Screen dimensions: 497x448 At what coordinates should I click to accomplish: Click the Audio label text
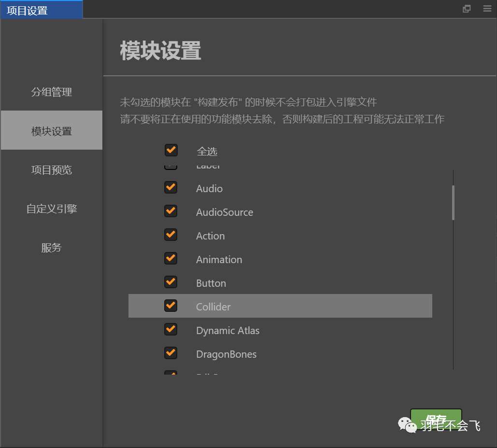click(209, 188)
